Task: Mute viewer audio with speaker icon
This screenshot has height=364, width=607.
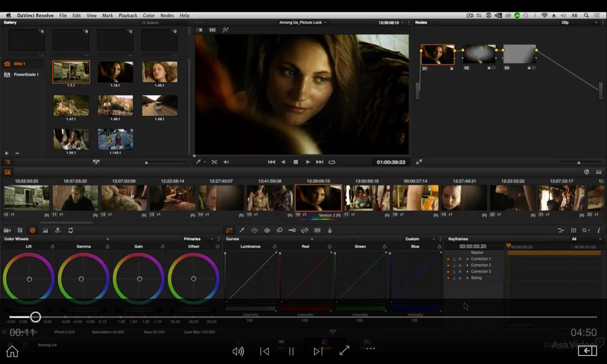Action: click(x=226, y=162)
